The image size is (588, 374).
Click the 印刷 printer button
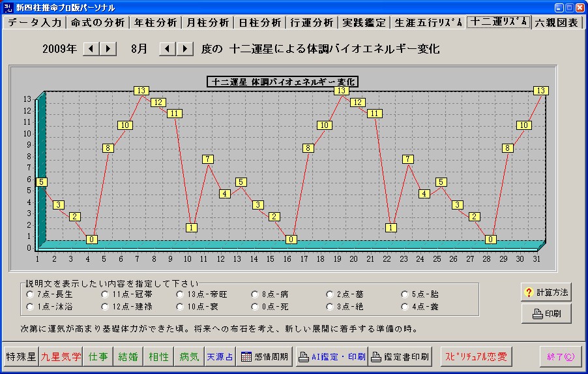click(x=546, y=313)
